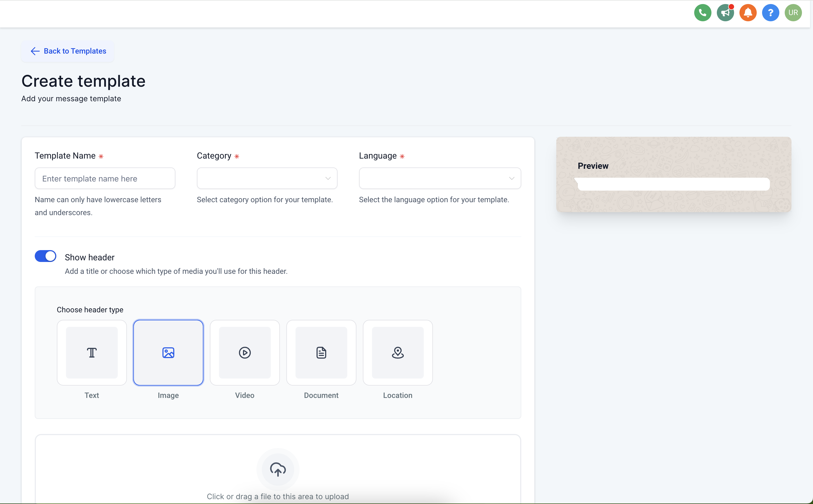Click the Preview message bubble
This screenshot has height=504, width=813.
674,184
